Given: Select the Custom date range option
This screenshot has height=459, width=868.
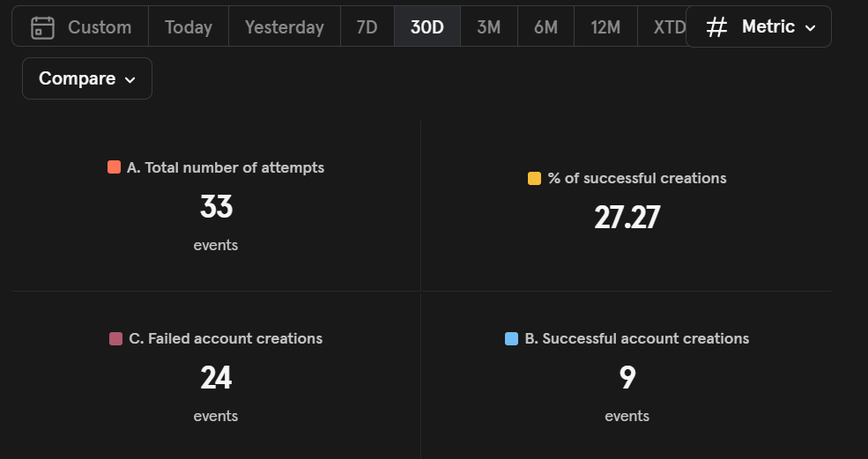Looking at the screenshot, I should [x=99, y=27].
